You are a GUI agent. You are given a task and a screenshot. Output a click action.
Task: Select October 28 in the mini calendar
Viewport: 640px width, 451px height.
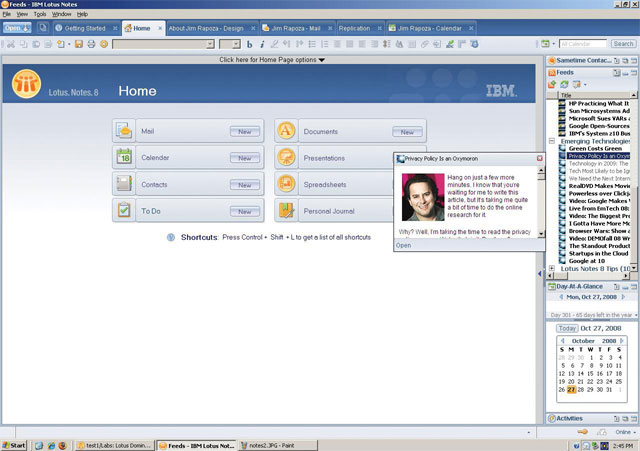tap(580, 389)
